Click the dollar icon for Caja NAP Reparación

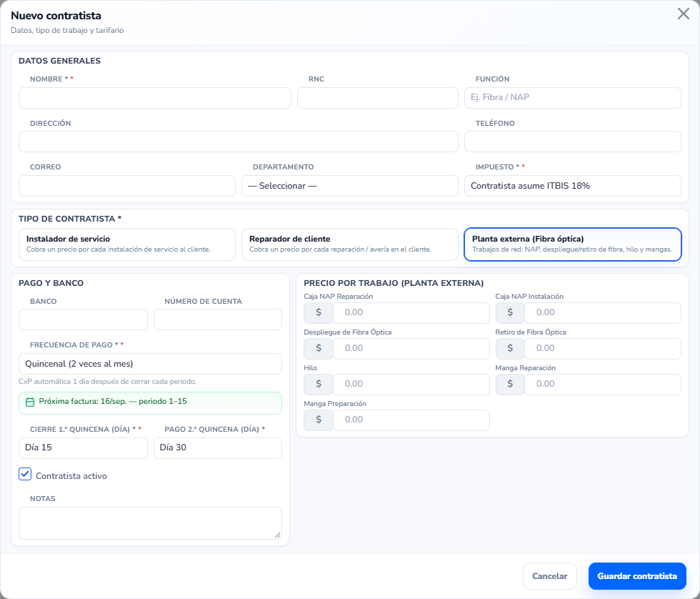pos(319,312)
